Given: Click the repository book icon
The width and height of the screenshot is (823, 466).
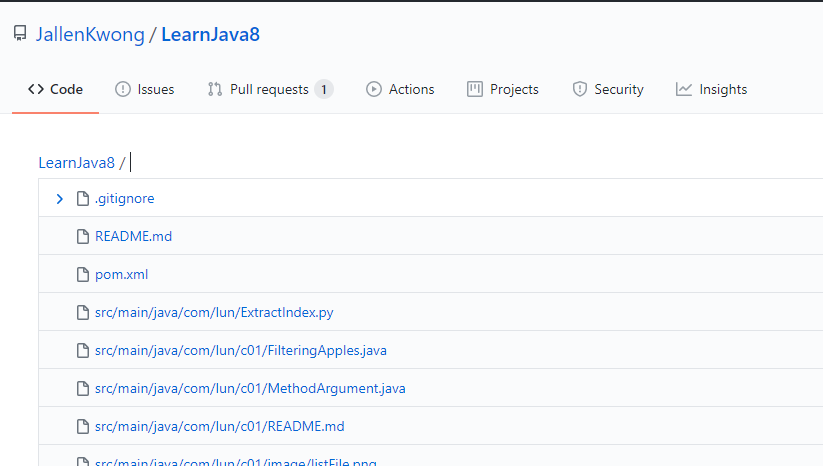Looking at the screenshot, I should 20,34.
